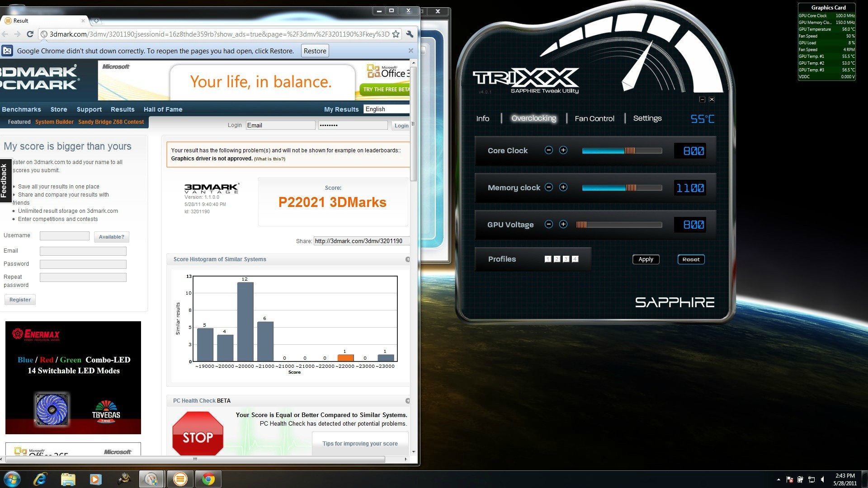868x488 pixels.
Task: Focus the login password field
Action: click(353, 125)
